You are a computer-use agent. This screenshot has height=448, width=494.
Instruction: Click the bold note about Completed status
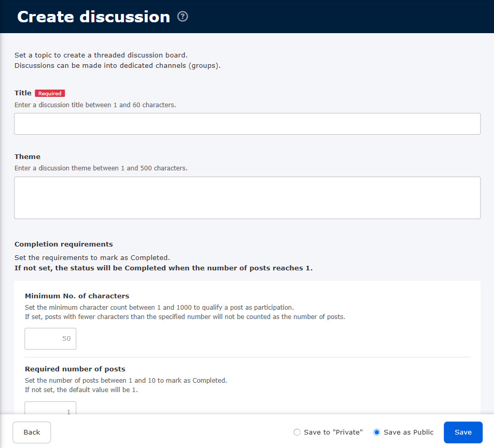tap(163, 268)
